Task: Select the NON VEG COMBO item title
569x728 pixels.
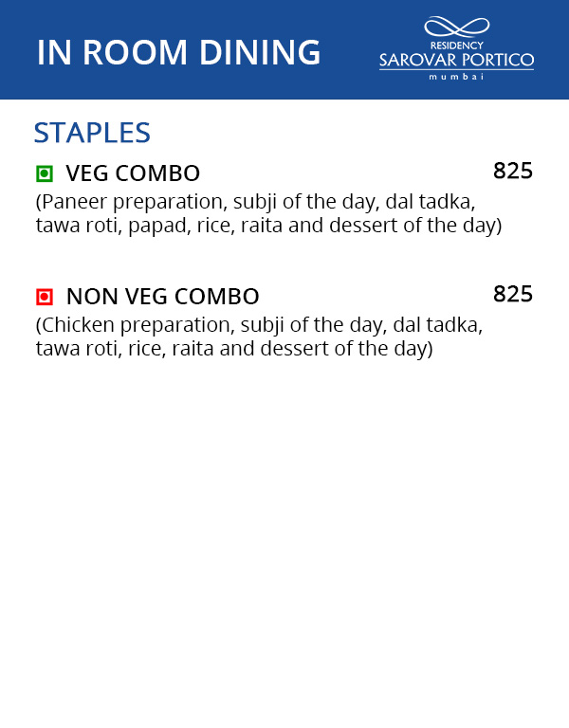Action: coord(162,297)
